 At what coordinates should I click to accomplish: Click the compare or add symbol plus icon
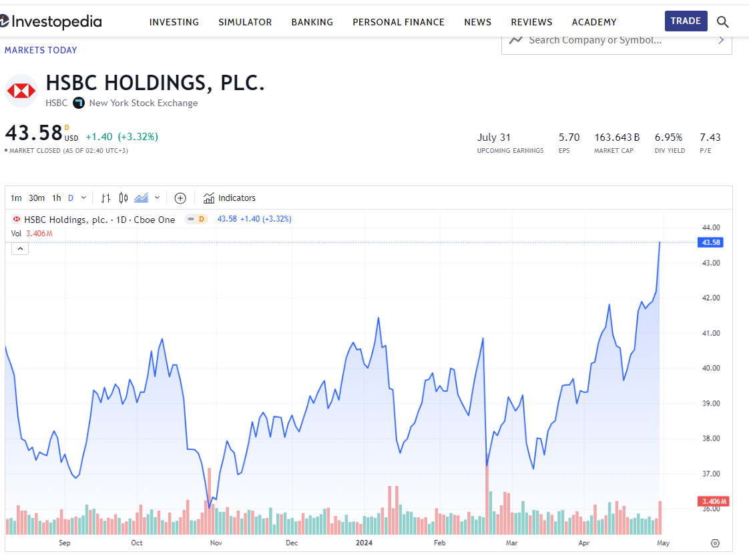tap(180, 198)
